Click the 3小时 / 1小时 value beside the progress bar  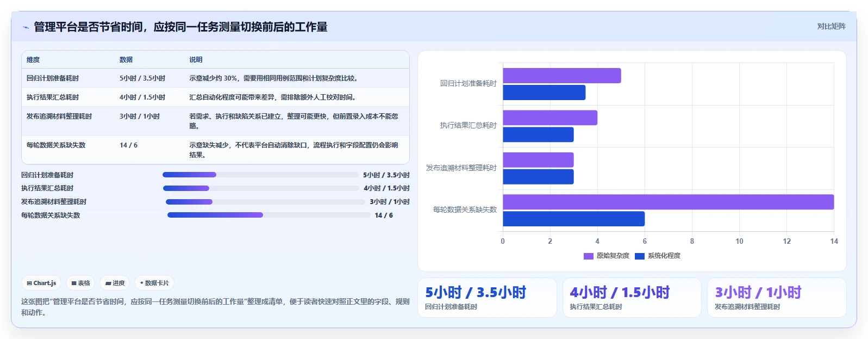pos(390,202)
